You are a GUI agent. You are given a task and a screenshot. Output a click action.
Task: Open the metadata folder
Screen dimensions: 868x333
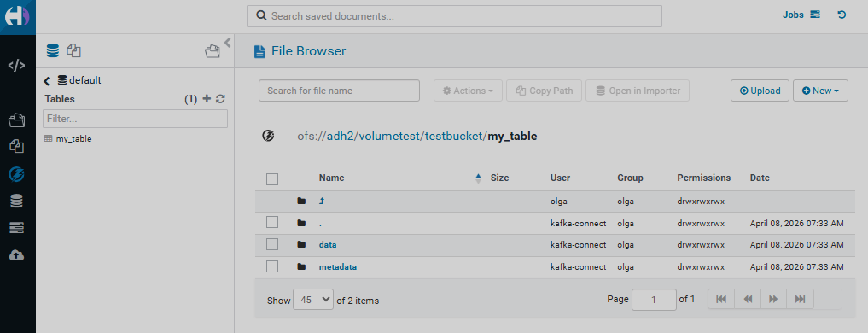(x=338, y=266)
